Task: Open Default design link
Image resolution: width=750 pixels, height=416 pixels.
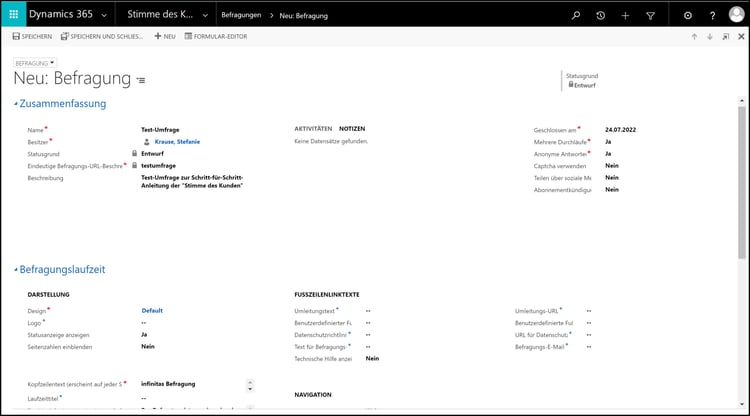Action: pyautogui.click(x=152, y=310)
